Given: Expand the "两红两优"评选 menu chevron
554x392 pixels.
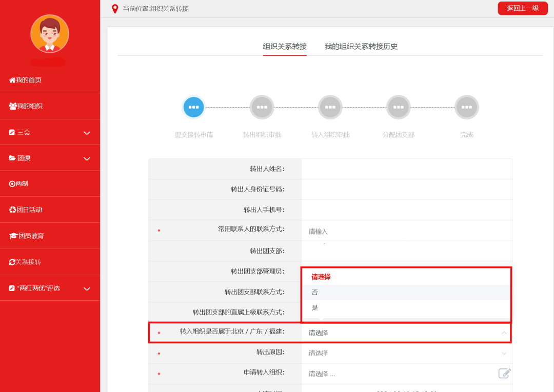Looking at the screenshot, I should 87,288.
